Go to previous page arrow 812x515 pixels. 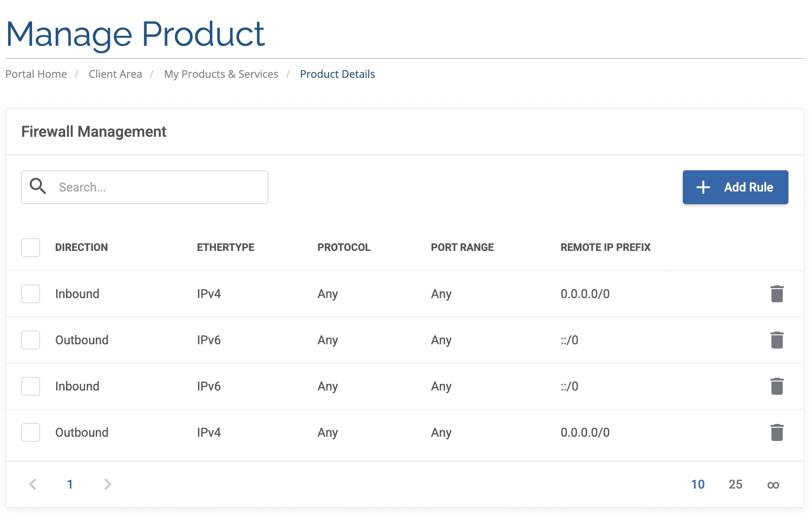click(x=33, y=484)
